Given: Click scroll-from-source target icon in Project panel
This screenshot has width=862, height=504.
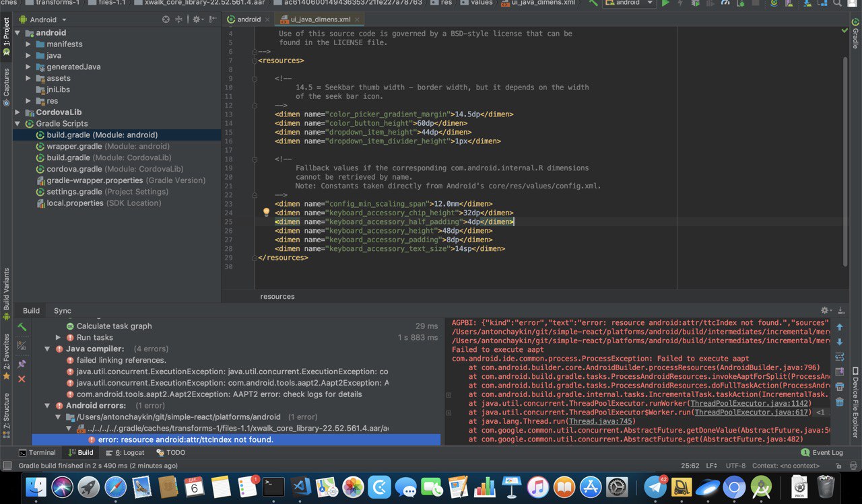Looking at the screenshot, I should (166, 20).
